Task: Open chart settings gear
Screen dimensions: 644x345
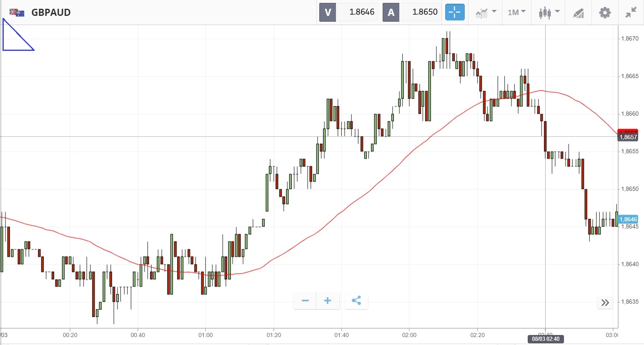Action: click(605, 13)
